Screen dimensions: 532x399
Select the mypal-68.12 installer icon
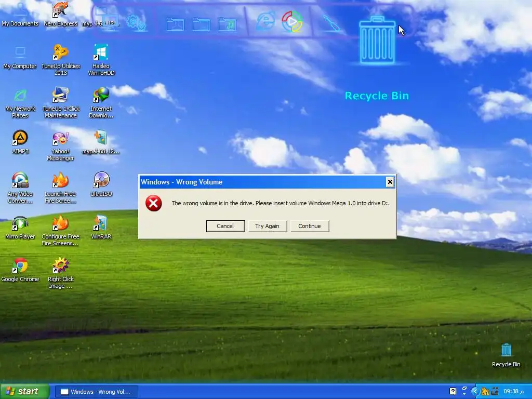101,142
